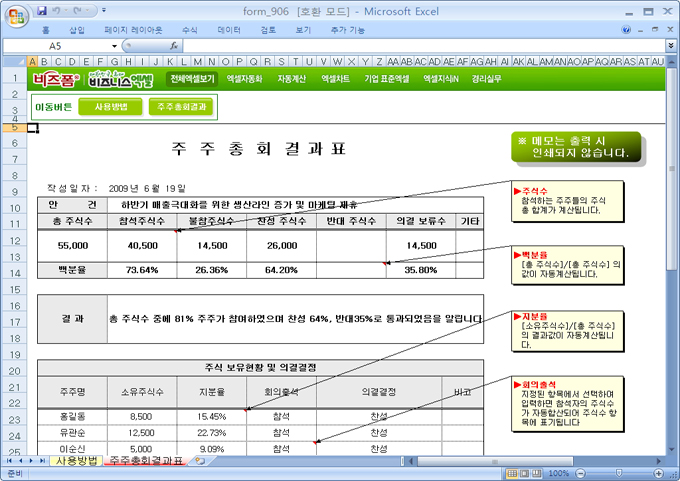The image size is (680, 481).
Task: Click the insert new worksheet tab icon
Action: point(200,461)
